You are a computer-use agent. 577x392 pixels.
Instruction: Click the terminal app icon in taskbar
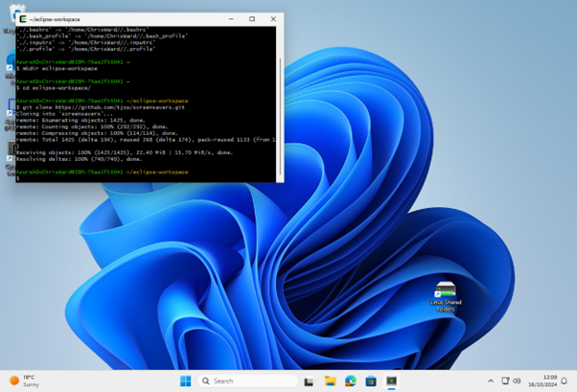(x=392, y=380)
